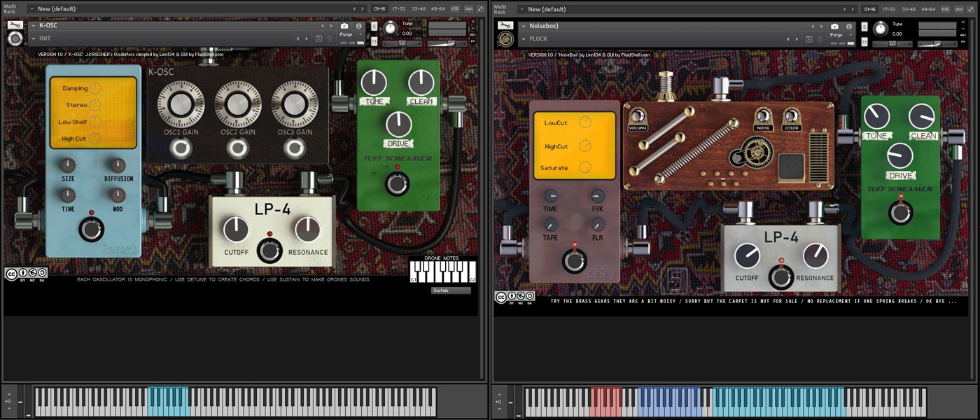This screenshot has width=980, height=420.
Task: Show Noisebox instrument info icon
Action: point(849,26)
